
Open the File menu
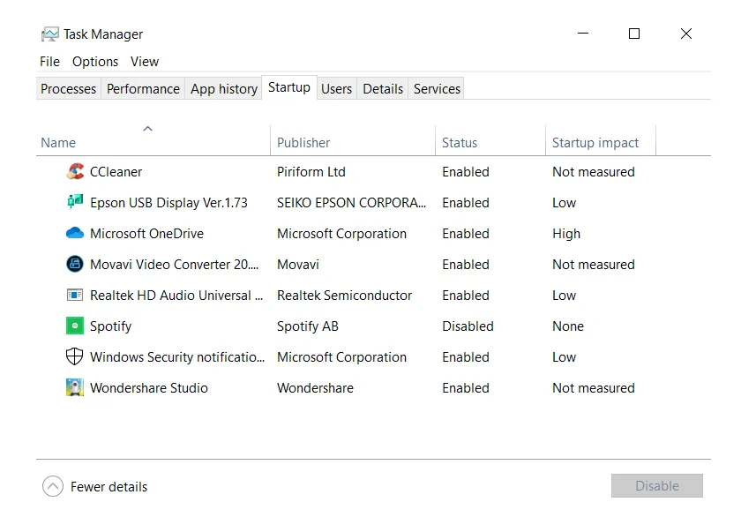[x=49, y=62]
